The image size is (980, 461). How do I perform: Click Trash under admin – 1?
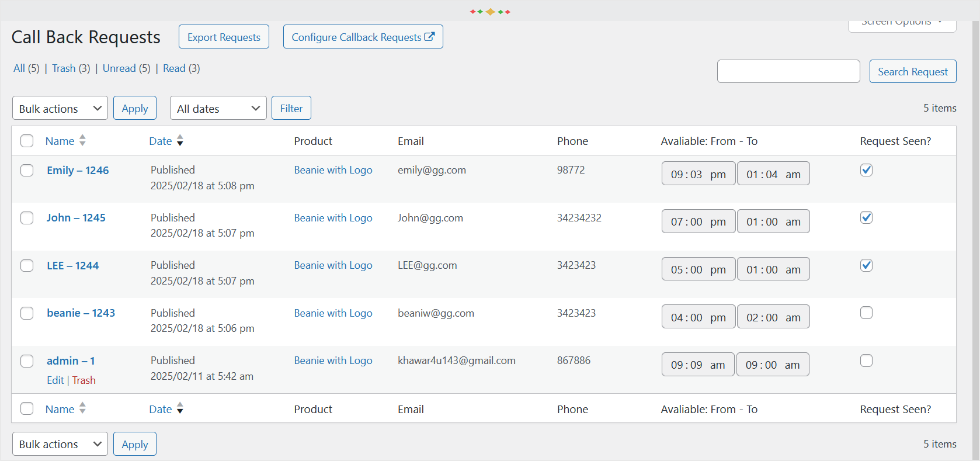click(84, 380)
